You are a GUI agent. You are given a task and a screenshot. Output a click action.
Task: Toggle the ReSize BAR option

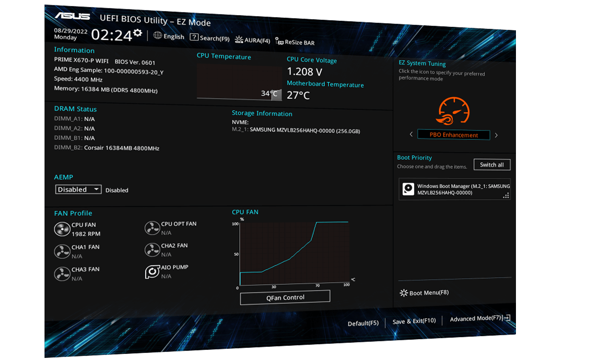295,42
